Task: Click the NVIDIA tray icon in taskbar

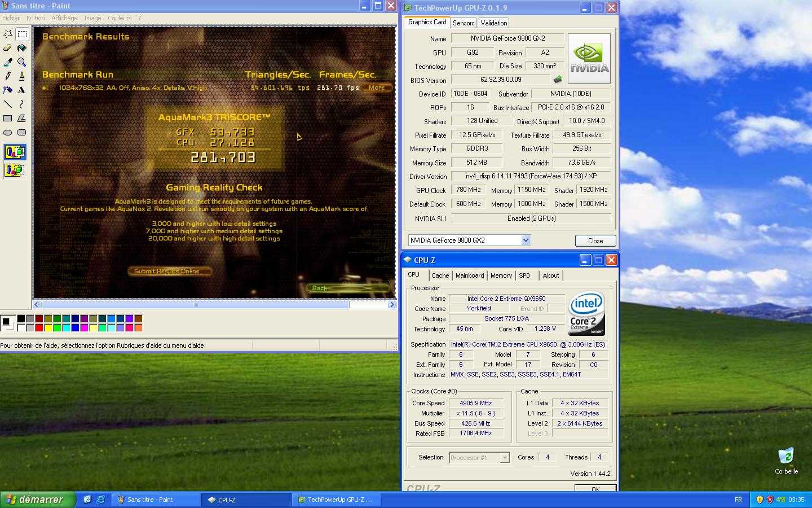Action: [x=780, y=500]
